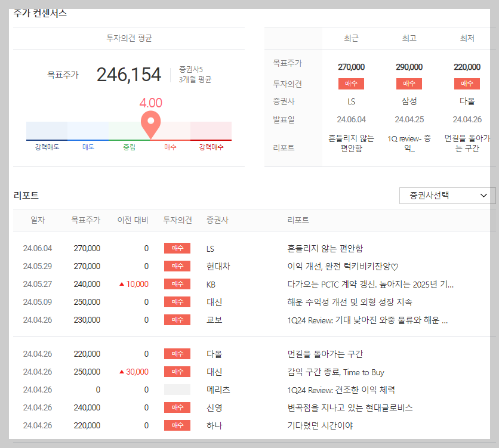Click 먼길을 돌아가는 구간 report in 최저 column

pos(467,143)
